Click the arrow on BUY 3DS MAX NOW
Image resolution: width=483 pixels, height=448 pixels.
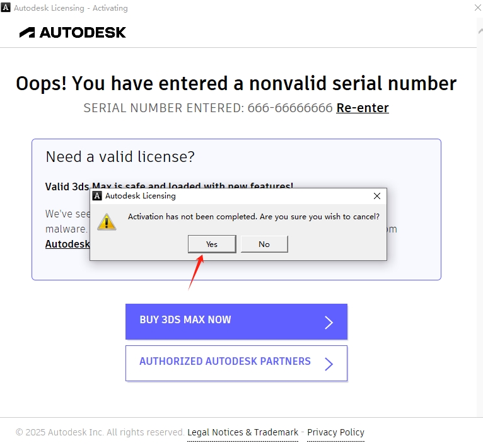coord(329,323)
